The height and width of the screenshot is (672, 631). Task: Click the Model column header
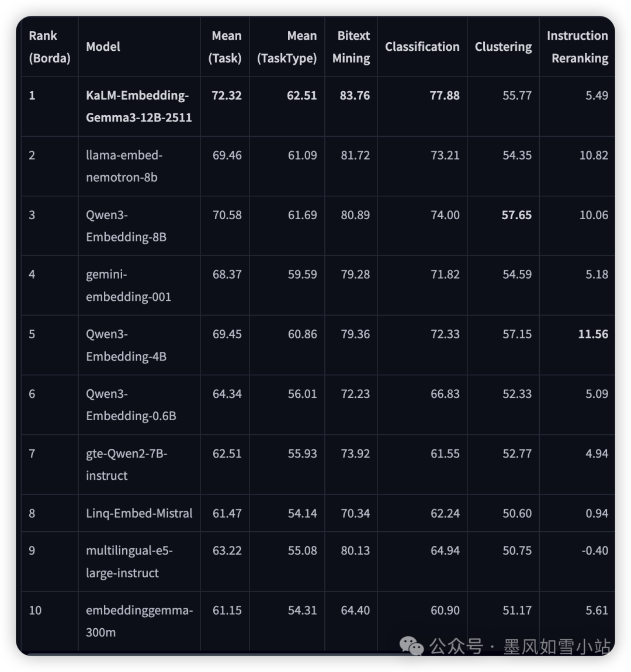point(103,47)
